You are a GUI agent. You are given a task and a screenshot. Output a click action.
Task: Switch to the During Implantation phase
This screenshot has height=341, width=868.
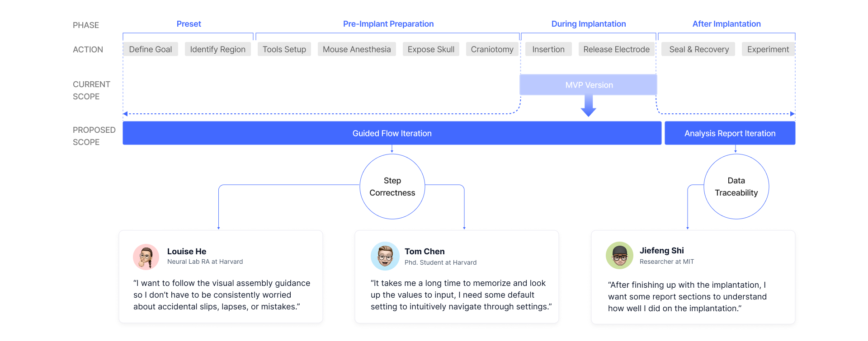point(588,24)
